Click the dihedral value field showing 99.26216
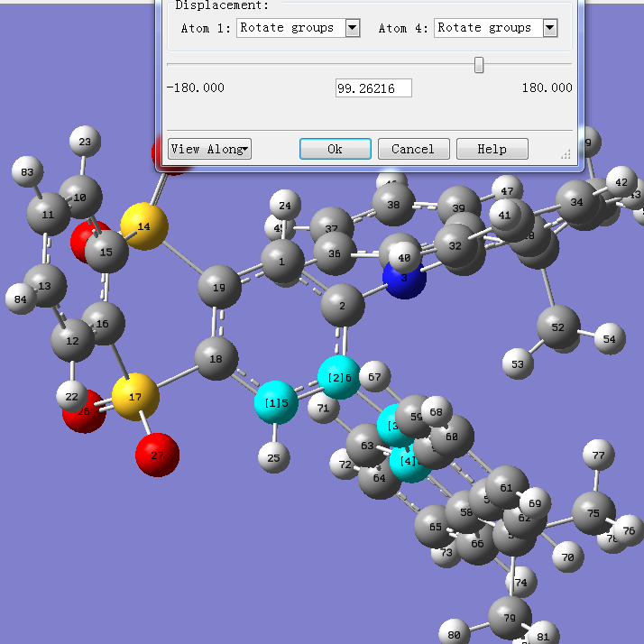The width and height of the screenshot is (644, 644). coord(373,87)
